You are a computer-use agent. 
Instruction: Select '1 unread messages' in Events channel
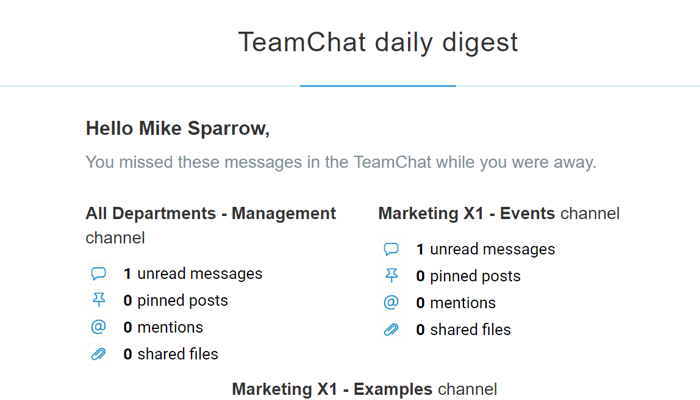(485, 249)
